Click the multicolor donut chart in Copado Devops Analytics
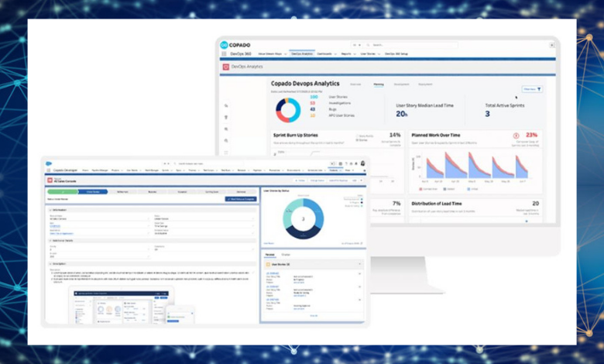Image resolution: width=604 pixels, height=364 pixels. coord(288,110)
